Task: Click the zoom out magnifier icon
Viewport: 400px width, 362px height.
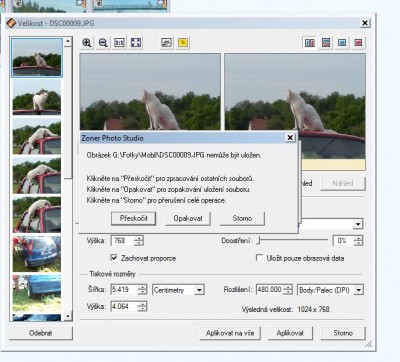Action: point(103,43)
